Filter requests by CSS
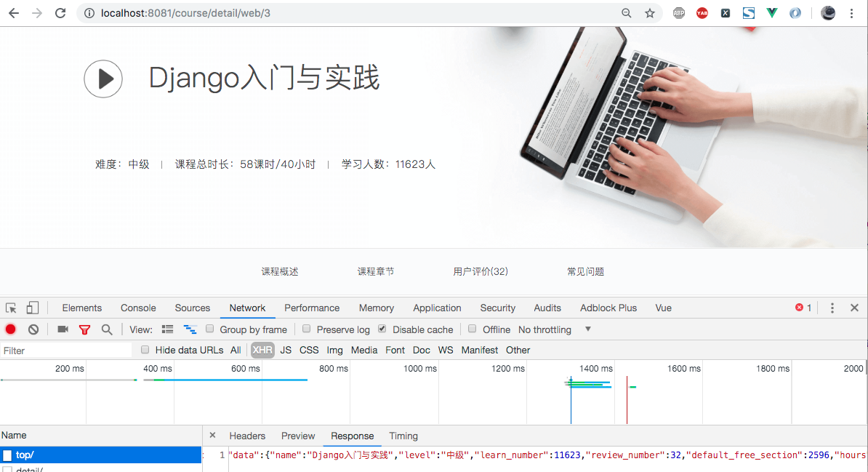 309,350
